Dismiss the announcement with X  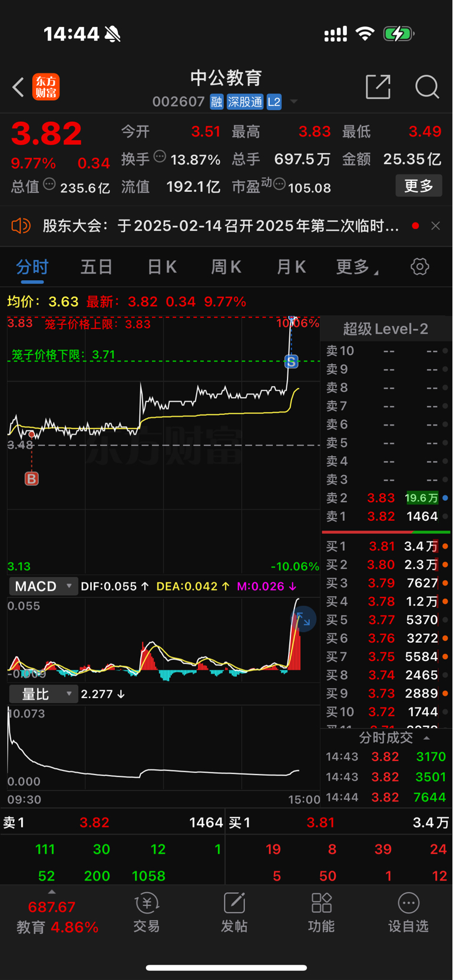click(435, 226)
